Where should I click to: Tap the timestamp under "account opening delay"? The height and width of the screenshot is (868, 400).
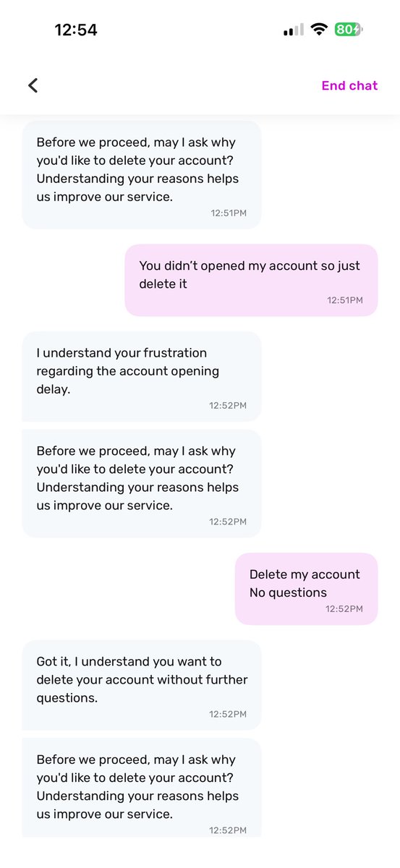click(228, 405)
